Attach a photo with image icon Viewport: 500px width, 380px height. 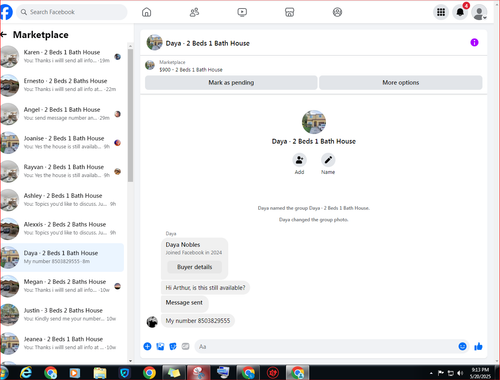click(160, 346)
